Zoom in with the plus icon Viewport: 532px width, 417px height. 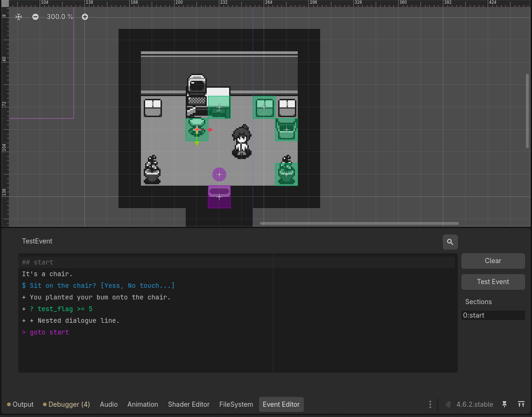[x=85, y=17]
